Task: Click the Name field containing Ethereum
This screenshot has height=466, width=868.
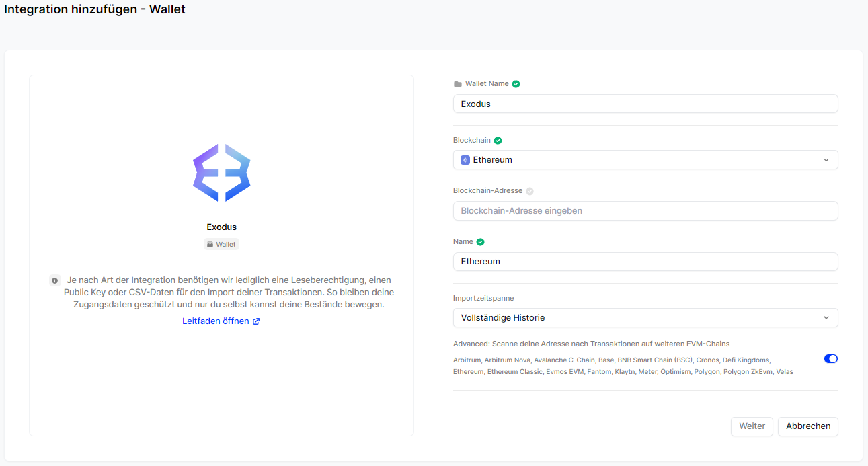Action: tap(645, 262)
